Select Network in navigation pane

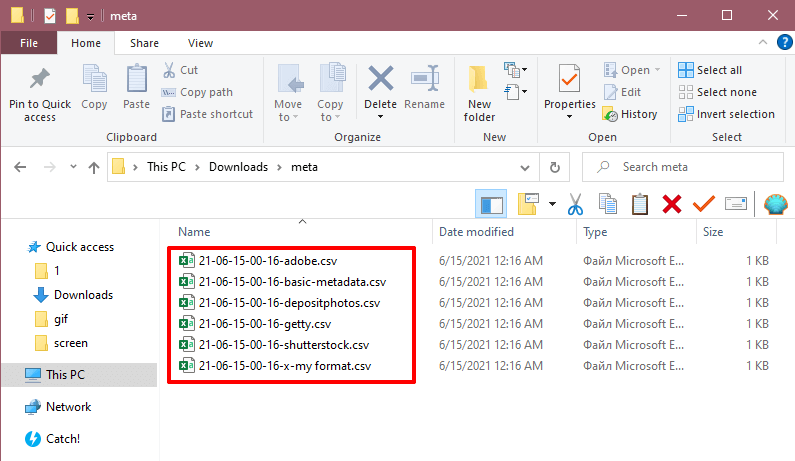59,407
